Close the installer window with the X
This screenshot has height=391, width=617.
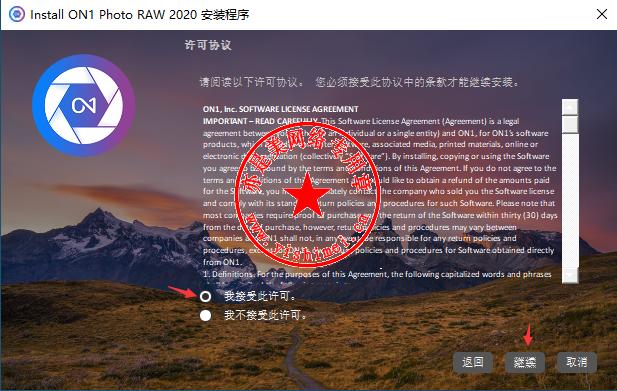coord(602,15)
